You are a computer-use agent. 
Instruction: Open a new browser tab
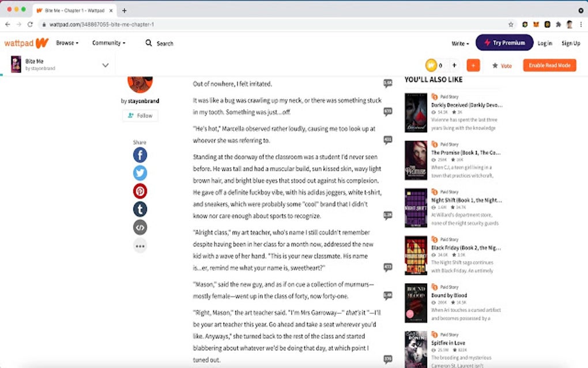coord(124,10)
